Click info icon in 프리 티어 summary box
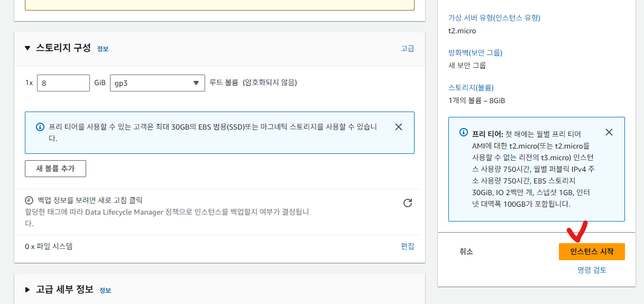Screen dimensions: 644x304 click(463, 132)
